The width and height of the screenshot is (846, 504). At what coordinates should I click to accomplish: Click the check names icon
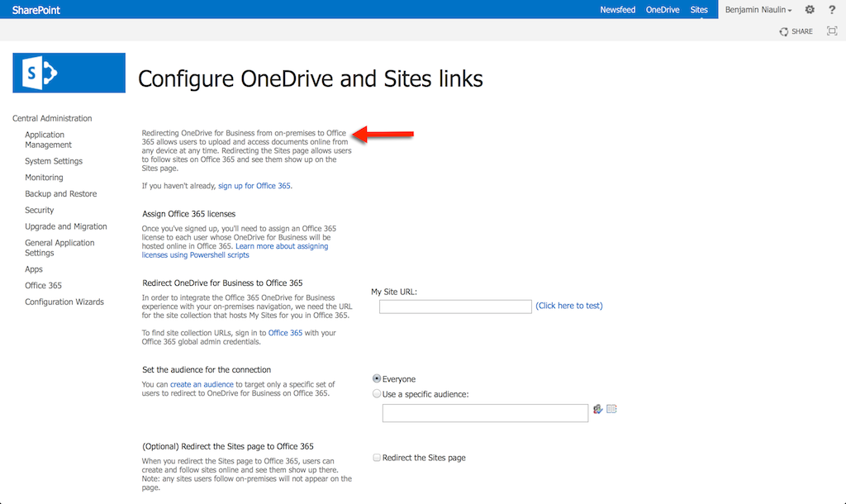pos(598,409)
